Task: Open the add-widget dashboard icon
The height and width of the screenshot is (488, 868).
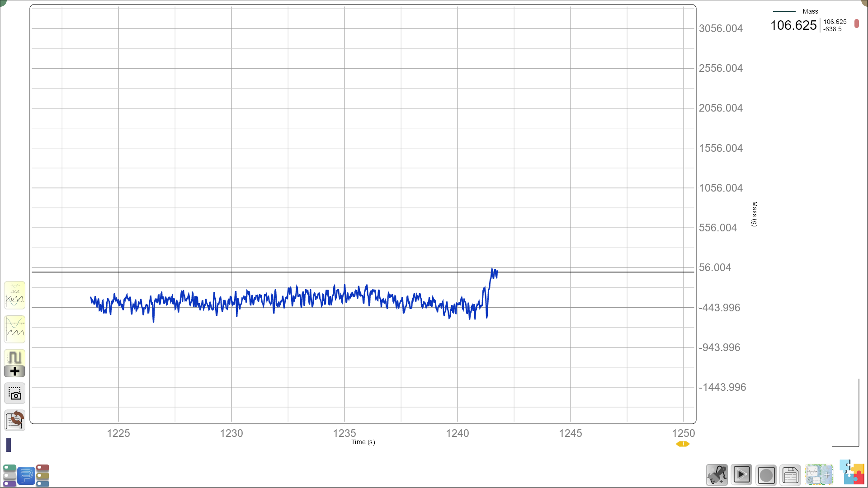Action: tap(819, 475)
